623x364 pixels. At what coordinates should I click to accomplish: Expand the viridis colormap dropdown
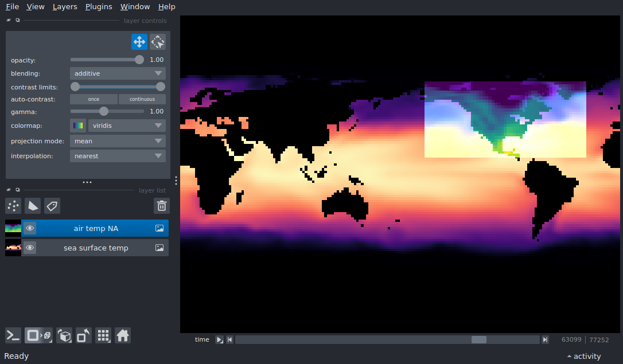tap(126, 126)
